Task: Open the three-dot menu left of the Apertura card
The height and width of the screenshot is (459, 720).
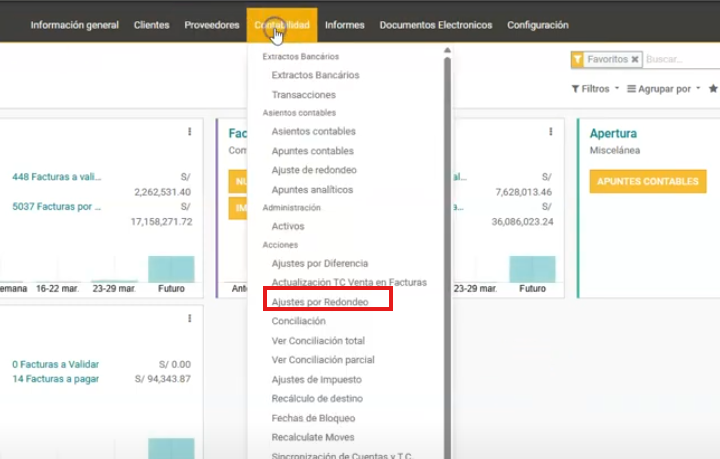Action: 550,131
